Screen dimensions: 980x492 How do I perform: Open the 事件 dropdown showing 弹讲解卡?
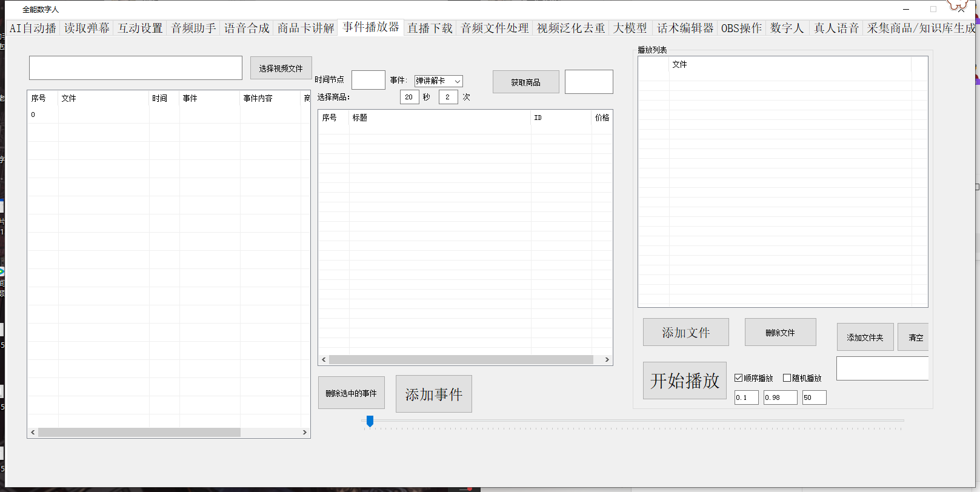439,81
